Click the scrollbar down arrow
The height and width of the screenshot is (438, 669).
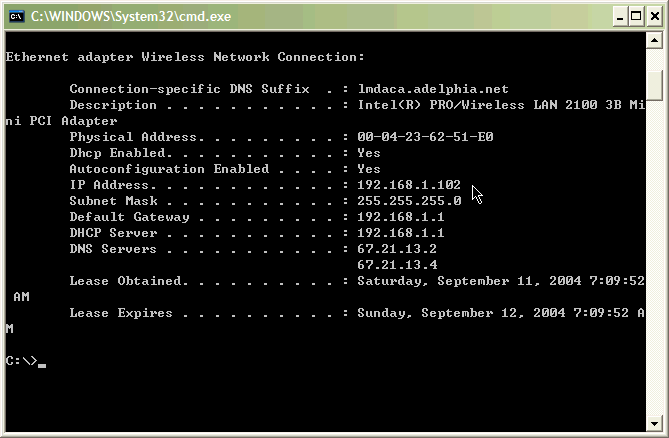(x=654, y=423)
